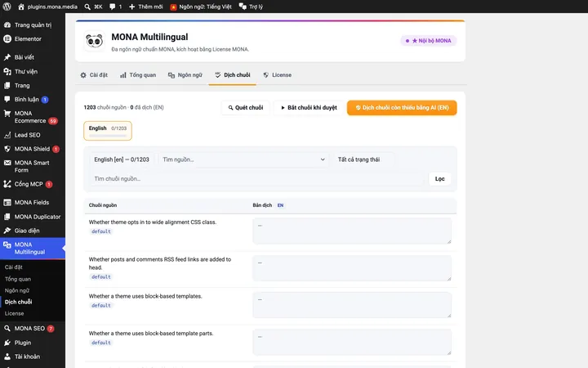Open Ngôn ngữ submenu item in sidebar
The height and width of the screenshot is (368, 588).
click(17, 290)
